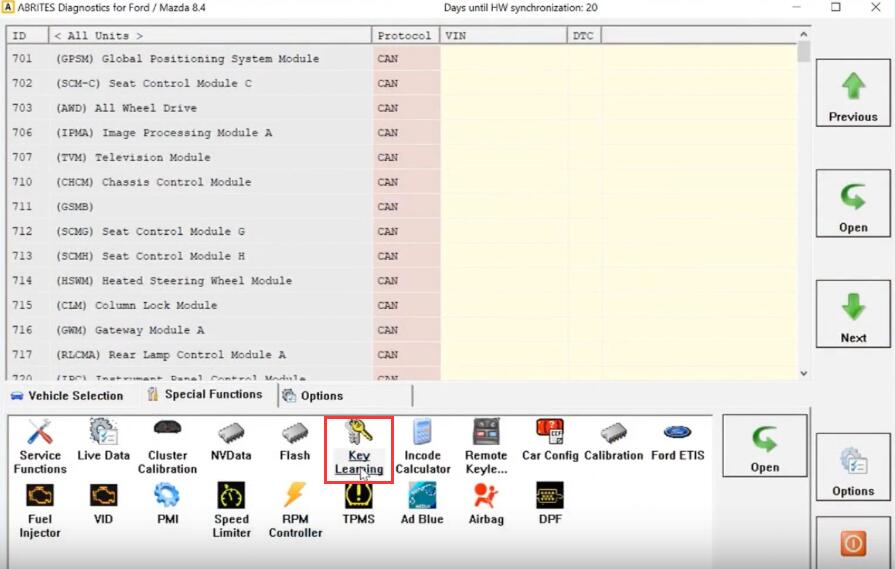Select row 707 Television Module
895x569 pixels.
[x=402, y=157]
